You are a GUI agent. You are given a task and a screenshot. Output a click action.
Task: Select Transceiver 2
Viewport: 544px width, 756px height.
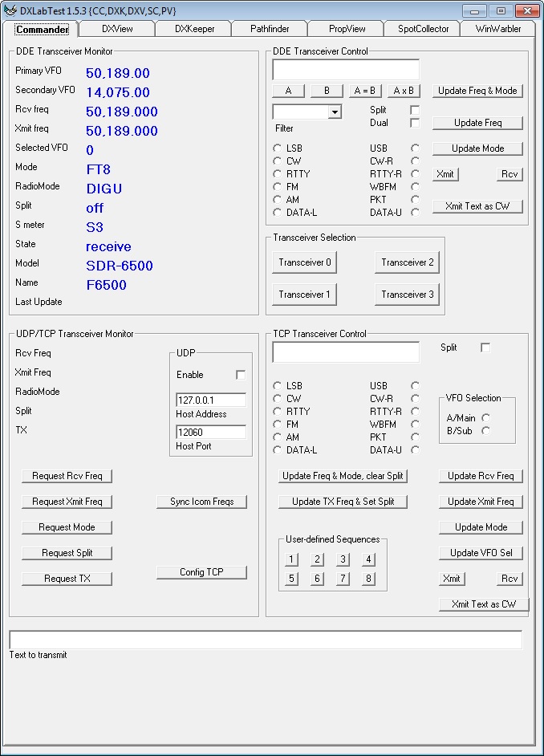tap(407, 262)
